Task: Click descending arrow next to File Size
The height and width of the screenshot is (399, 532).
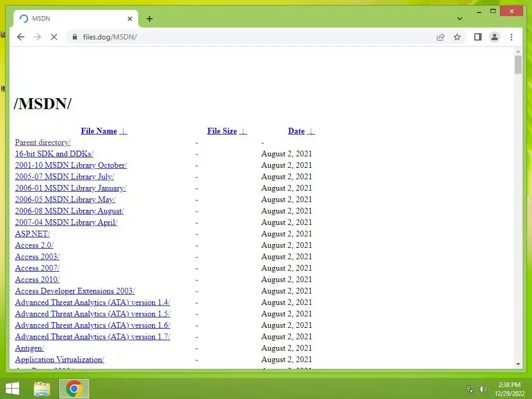Action: (243, 131)
